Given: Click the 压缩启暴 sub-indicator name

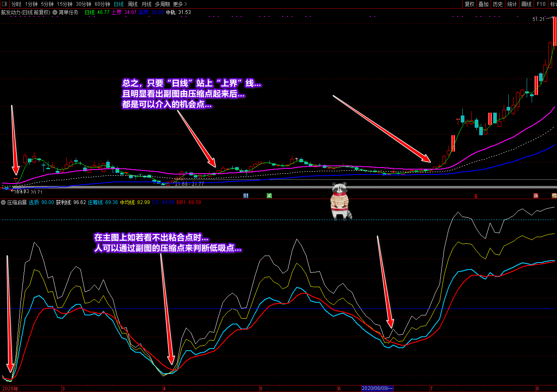Looking at the screenshot, I should 17,202.
